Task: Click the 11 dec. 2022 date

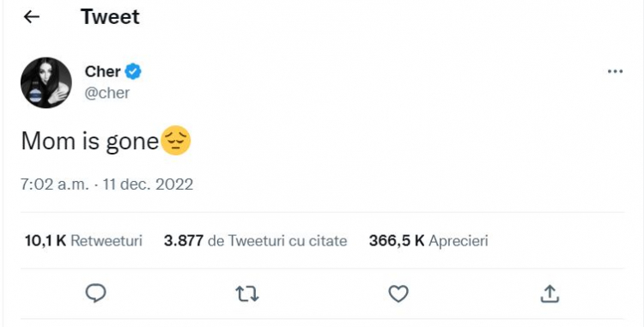Action: (x=148, y=185)
